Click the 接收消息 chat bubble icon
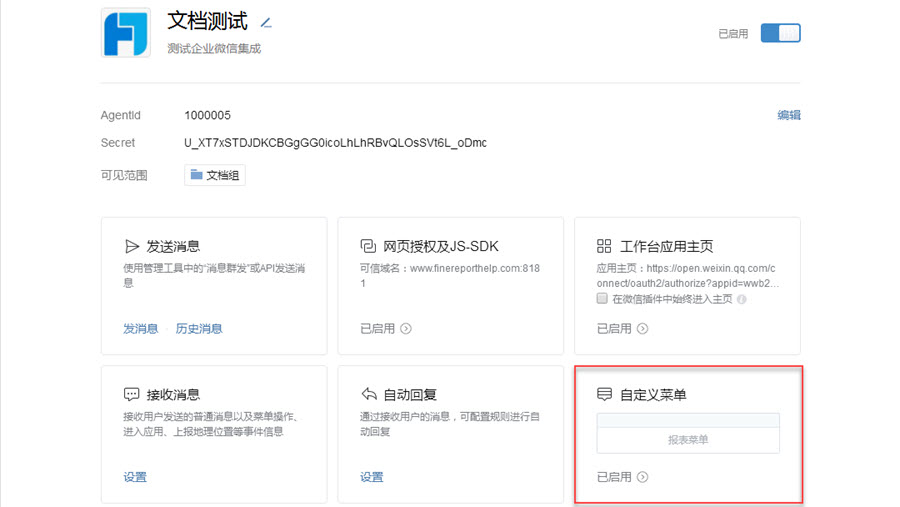This screenshot has width=900, height=507. click(131, 394)
